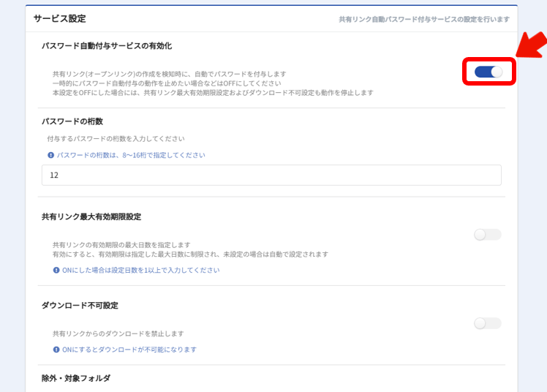Click info icon beside ONにした場合は設定日数 note
This screenshot has width=547, height=392.
coord(56,271)
